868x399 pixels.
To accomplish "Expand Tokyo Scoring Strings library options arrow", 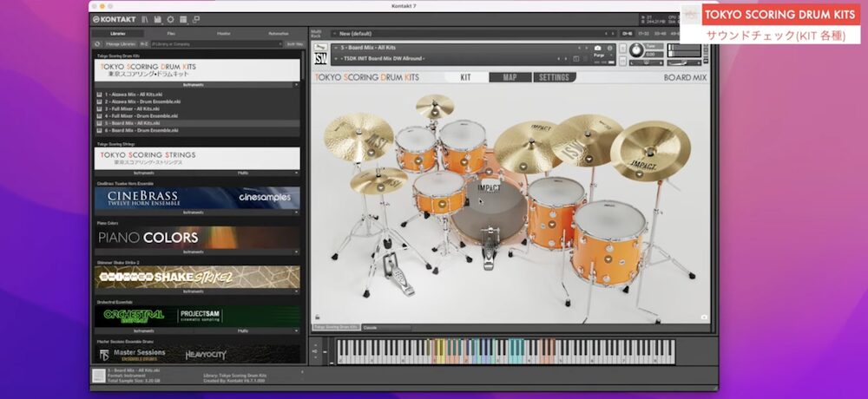I will point(296,173).
